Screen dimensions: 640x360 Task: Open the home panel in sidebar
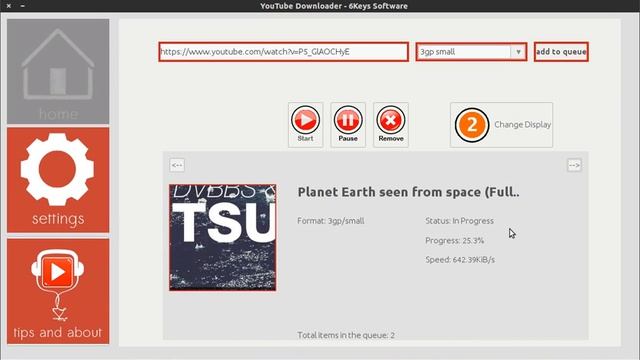58,71
